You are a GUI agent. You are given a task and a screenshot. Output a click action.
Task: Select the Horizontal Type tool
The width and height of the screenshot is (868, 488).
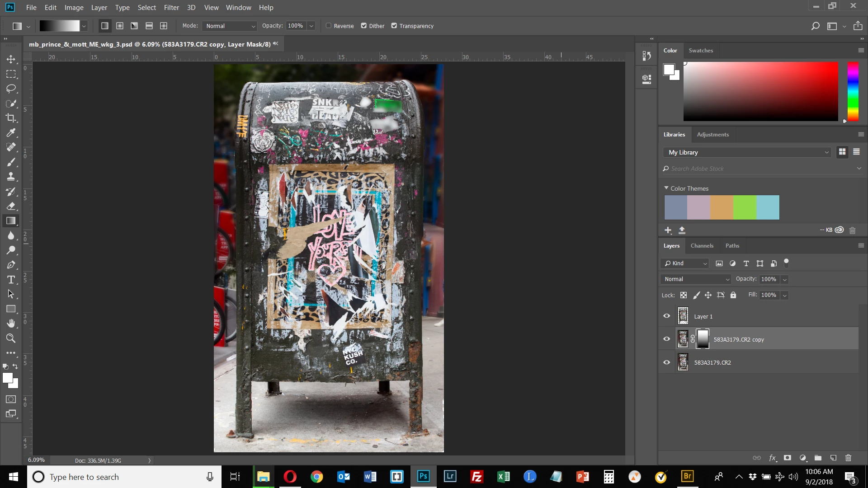tap(11, 280)
